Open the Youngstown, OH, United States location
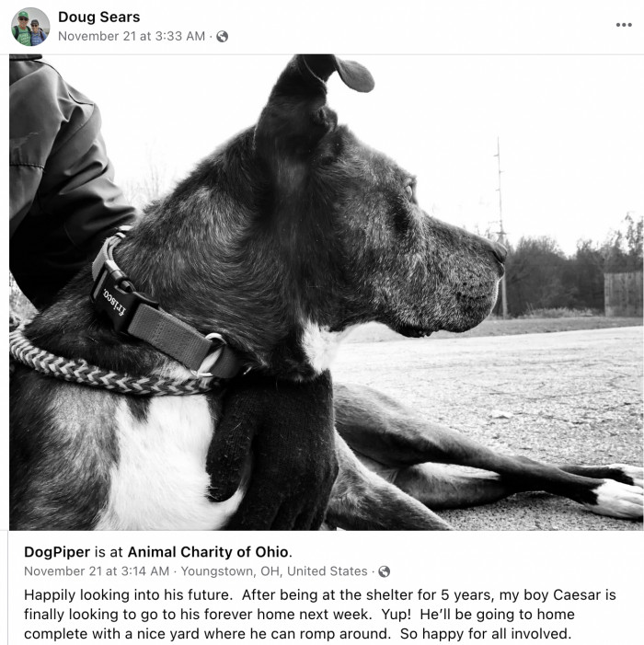This screenshot has width=644, height=645. [274, 571]
